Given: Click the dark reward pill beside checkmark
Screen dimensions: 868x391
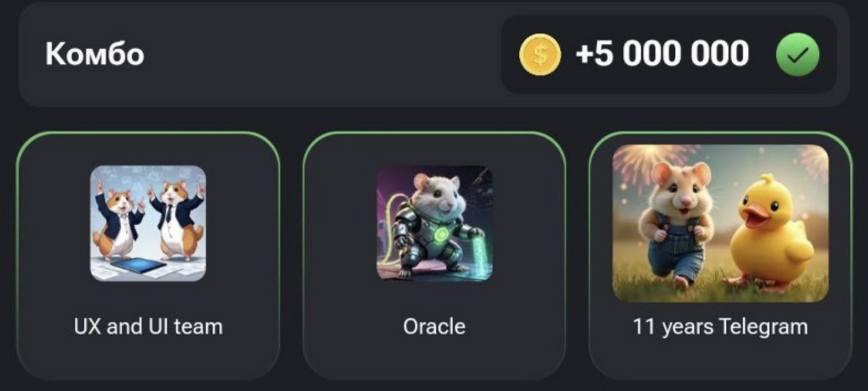Looking at the screenshot, I should [x=669, y=55].
